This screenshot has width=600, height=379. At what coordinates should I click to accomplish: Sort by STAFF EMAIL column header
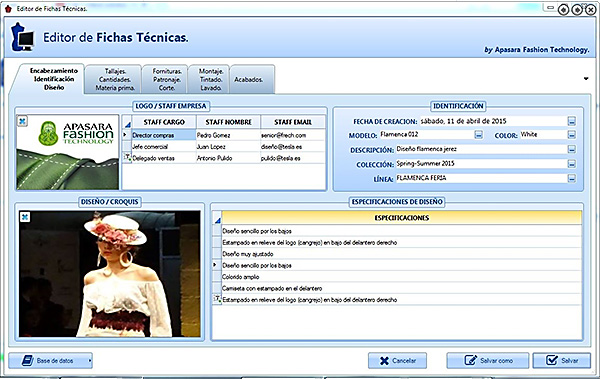click(x=293, y=122)
